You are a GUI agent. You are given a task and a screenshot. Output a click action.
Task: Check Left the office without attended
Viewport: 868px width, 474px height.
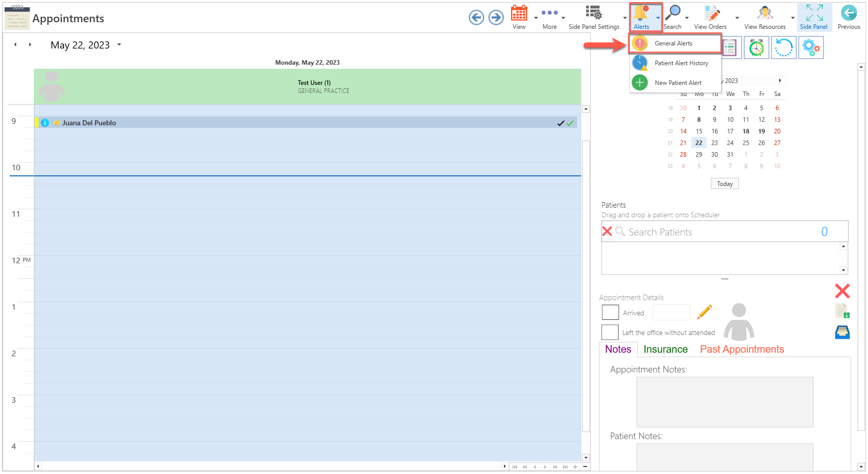[610, 332]
